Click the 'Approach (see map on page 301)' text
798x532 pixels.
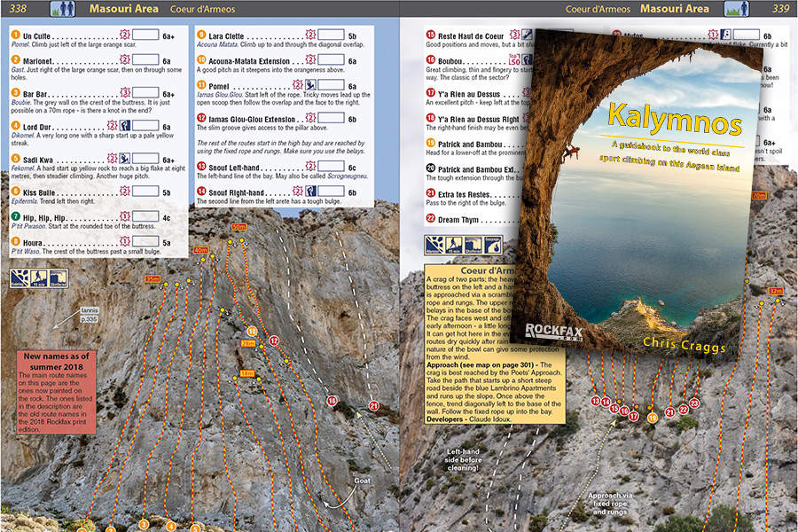(482, 365)
